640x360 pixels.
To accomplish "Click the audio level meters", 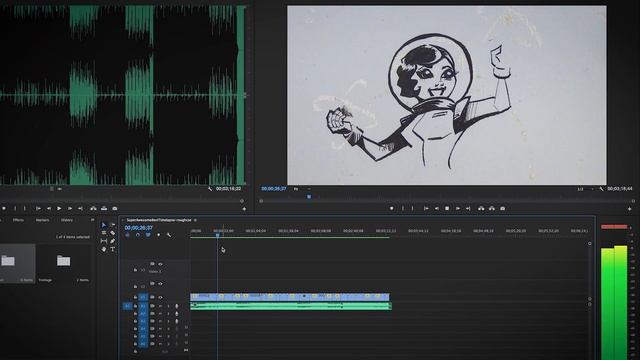I will (614, 302).
